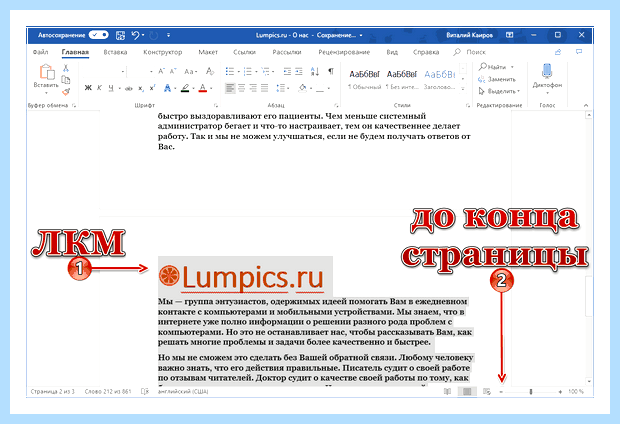The width and height of the screenshot is (620, 424).
Task: Open the font size dropdown
Action: (151, 72)
